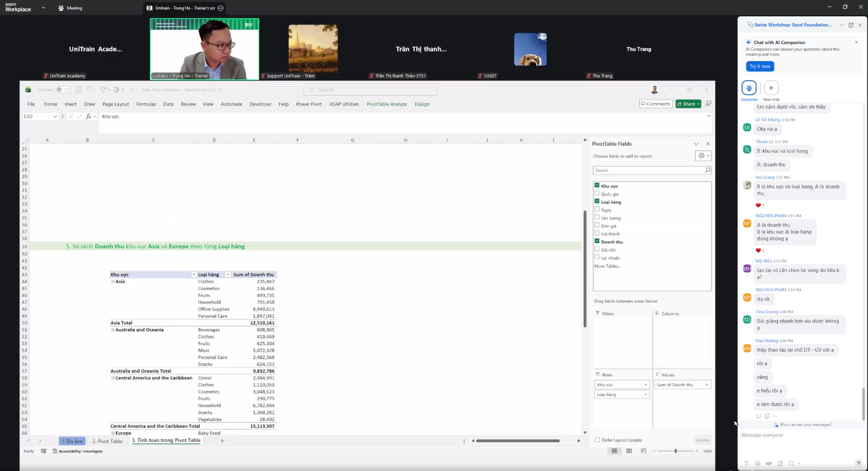
Task: Click the Update button in PivotTable pane
Action: [703, 440]
